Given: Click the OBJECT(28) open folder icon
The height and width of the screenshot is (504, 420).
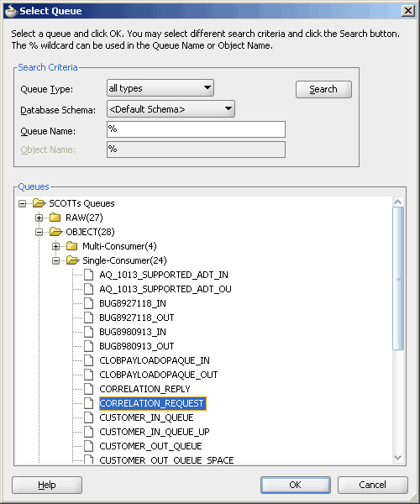Looking at the screenshot, I should [56, 232].
